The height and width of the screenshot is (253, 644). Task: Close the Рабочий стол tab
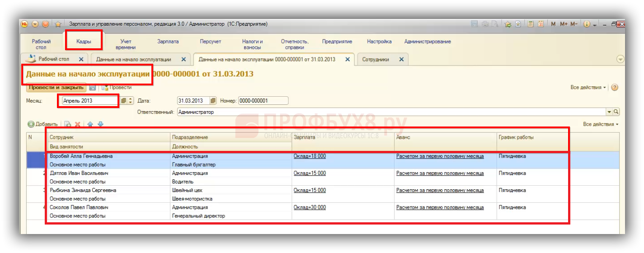click(x=81, y=59)
